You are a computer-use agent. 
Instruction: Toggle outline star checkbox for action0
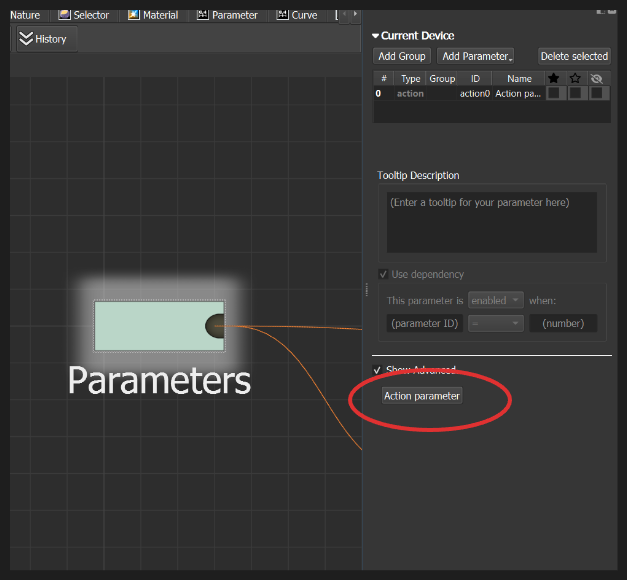[x=575, y=93]
